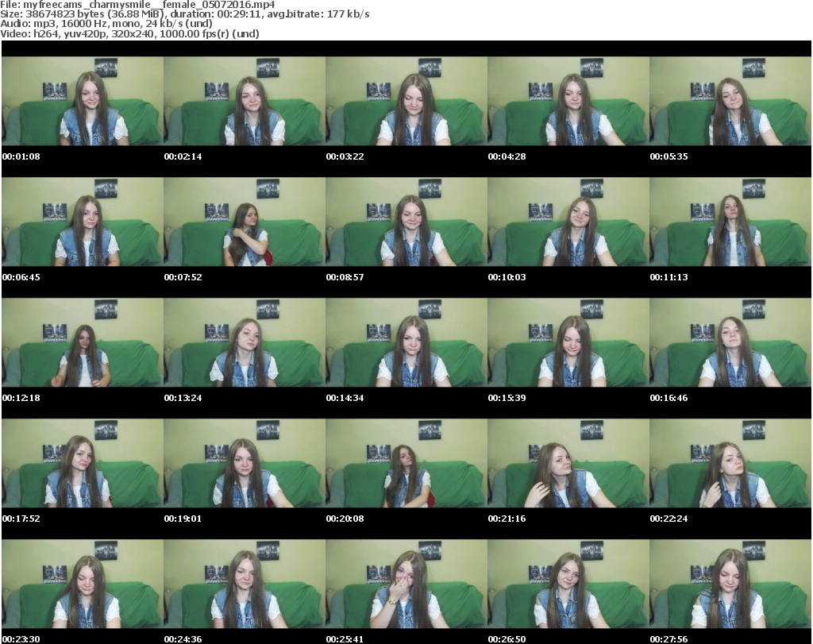Open the thumbnail frame at 00:13:24
Image resolution: width=813 pixels, height=644 pixels.
[x=245, y=343]
